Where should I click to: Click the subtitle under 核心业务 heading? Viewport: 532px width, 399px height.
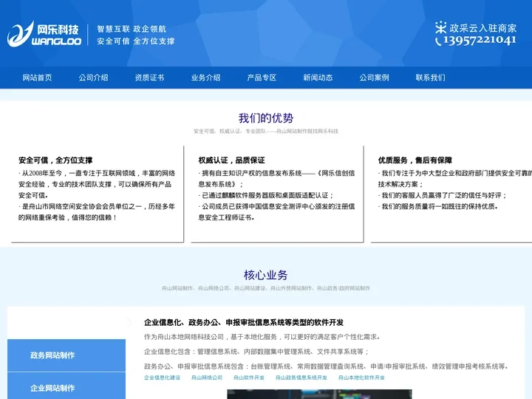266,288
